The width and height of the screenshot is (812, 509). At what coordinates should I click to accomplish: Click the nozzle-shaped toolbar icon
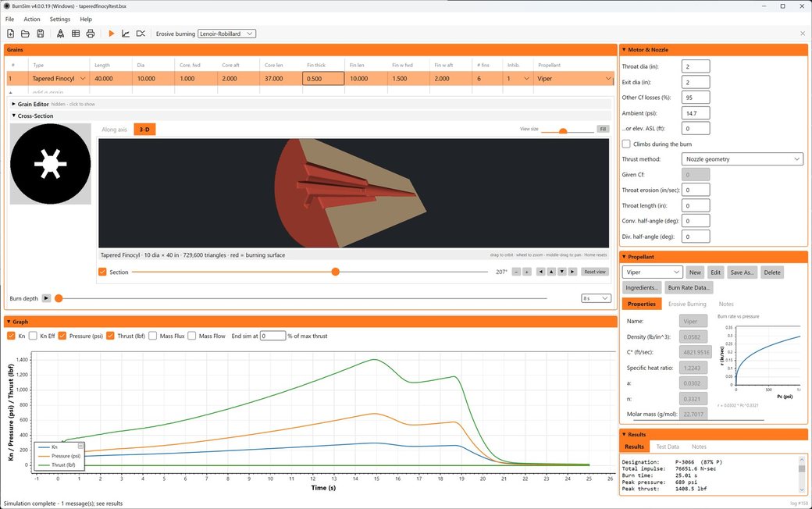[x=141, y=34]
